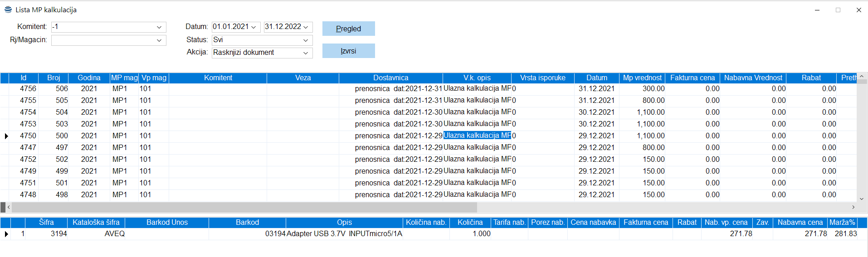
Task: Select row marker of Adapter USB item
Action: click(x=5, y=234)
